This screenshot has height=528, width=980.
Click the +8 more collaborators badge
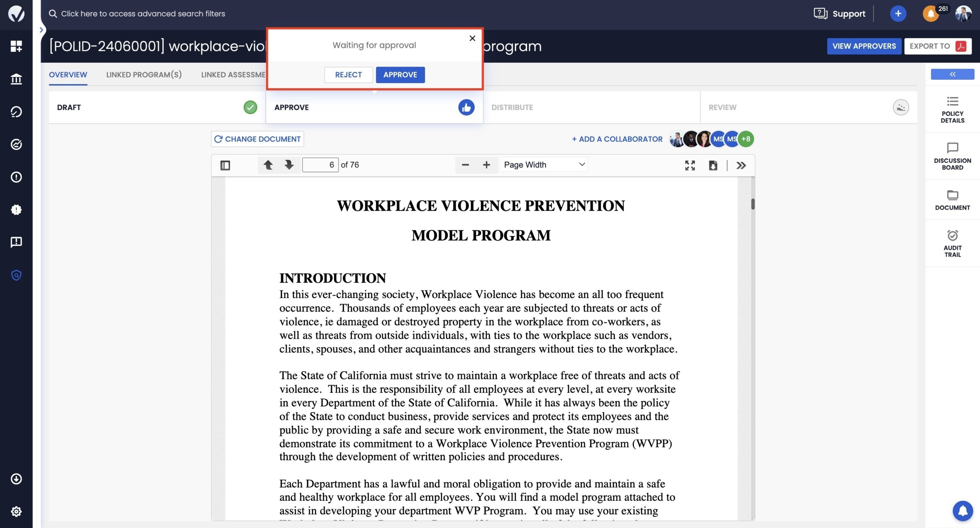pos(746,139)
